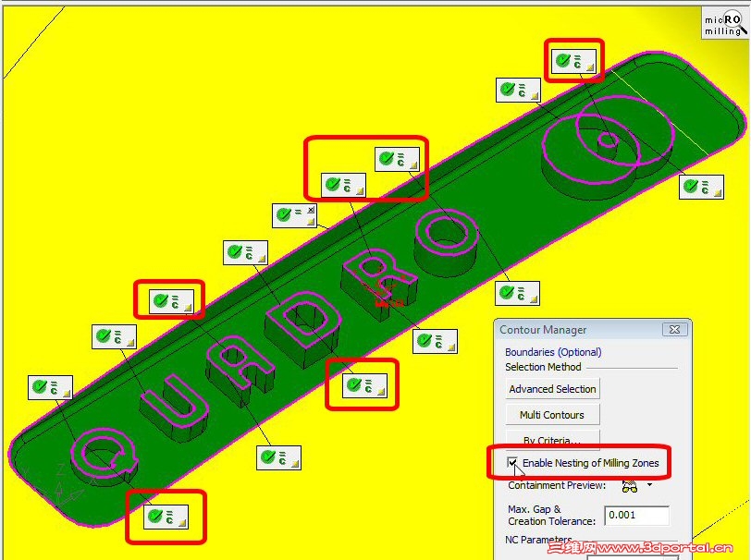Close the Contour Manager dialog
The image size is (751, 560).
(675, 329)
